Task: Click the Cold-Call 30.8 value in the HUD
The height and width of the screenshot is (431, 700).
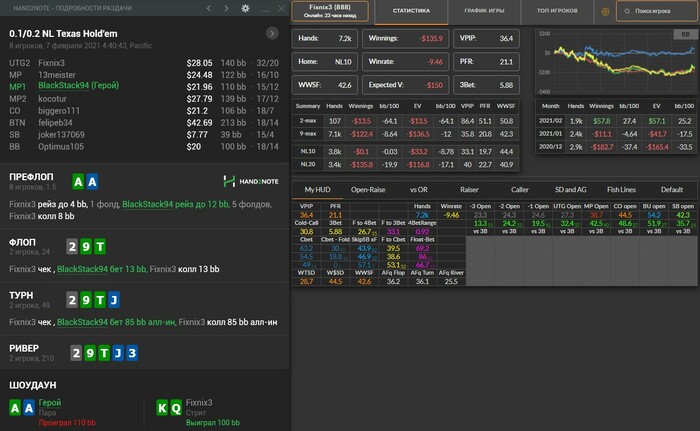Action: coord(306,232)
